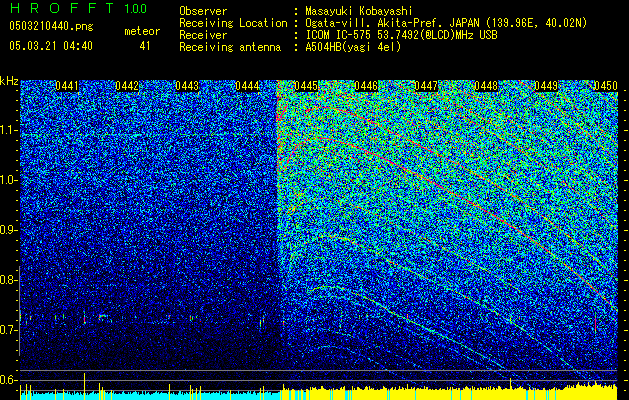Click the yellow signal level bar

[449, 393]
